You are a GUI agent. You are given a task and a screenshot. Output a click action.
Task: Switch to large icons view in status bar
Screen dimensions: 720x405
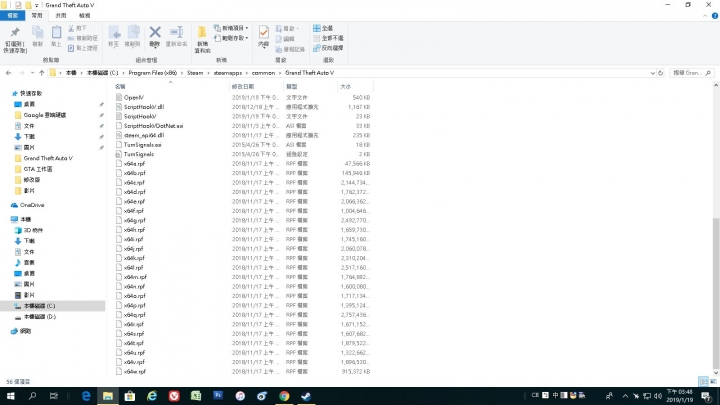click(713, 382)
